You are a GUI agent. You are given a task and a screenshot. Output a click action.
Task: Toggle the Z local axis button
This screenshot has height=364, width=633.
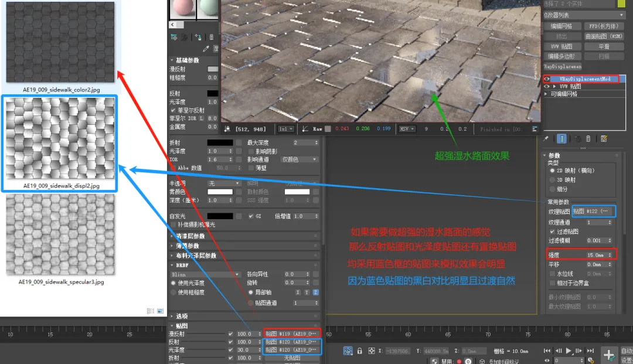[315, 292]
